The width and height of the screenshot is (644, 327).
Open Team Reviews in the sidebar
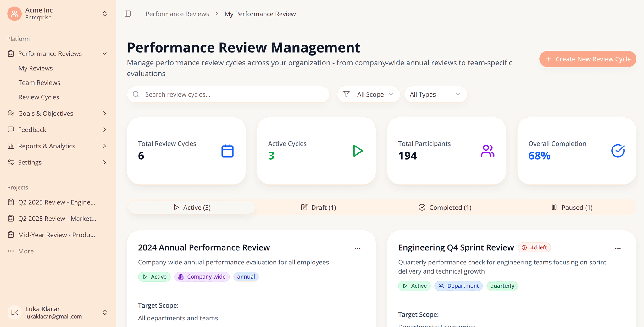pos(39,83)
